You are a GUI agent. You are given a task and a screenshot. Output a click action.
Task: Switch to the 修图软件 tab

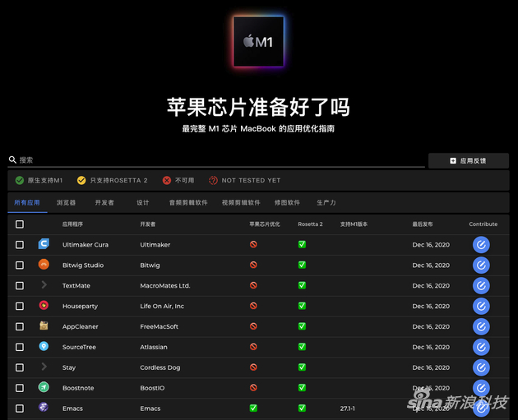(287, 202)
